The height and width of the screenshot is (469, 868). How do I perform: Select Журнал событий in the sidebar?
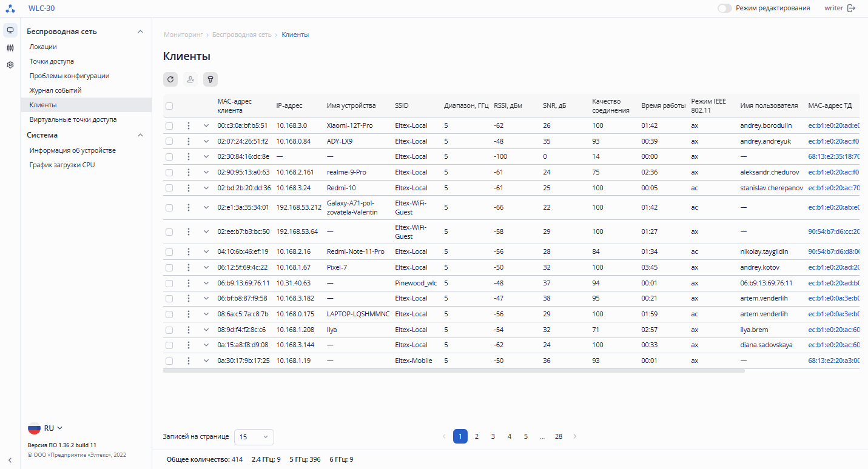[55, 90]
